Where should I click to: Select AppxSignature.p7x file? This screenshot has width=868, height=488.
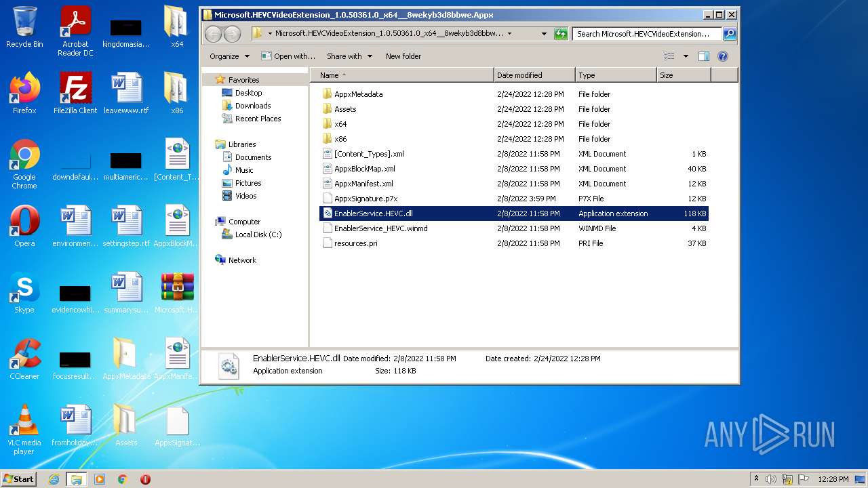(514, 199)
